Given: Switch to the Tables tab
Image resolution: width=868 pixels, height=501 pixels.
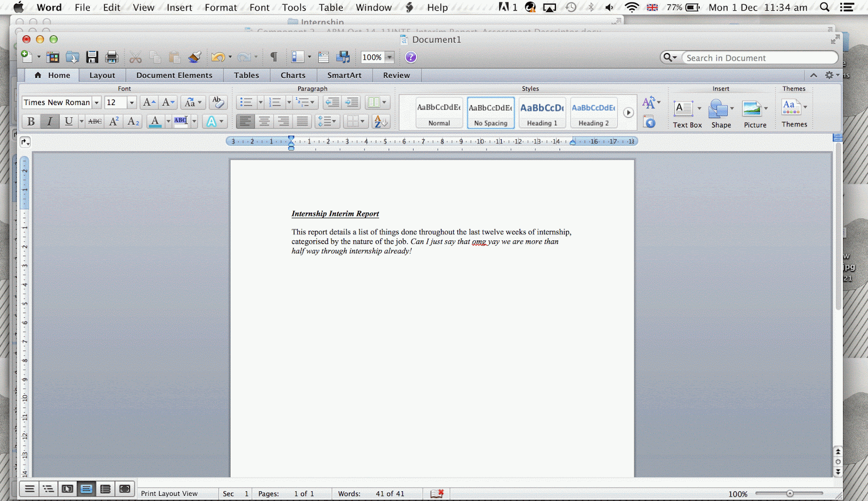Looking at the screenshot, I should tap(246, 76).
